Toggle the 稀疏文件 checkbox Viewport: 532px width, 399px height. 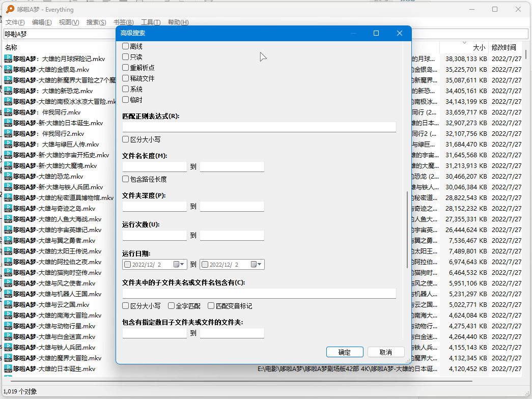coord(126,78)
